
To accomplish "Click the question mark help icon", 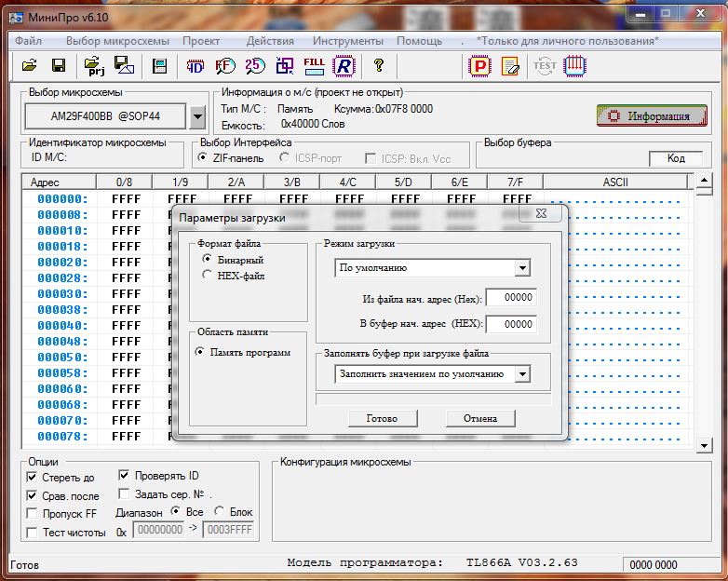I will point(378,65).
